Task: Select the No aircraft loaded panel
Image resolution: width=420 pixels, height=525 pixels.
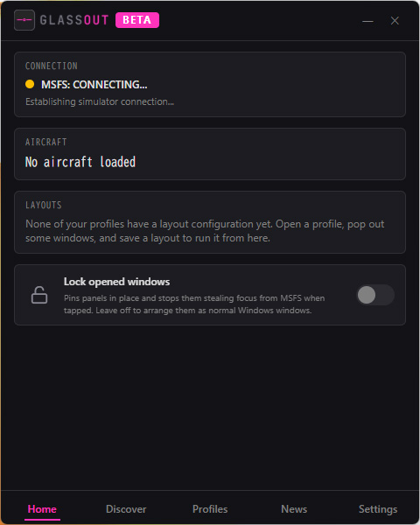Action: coord(210,154)
